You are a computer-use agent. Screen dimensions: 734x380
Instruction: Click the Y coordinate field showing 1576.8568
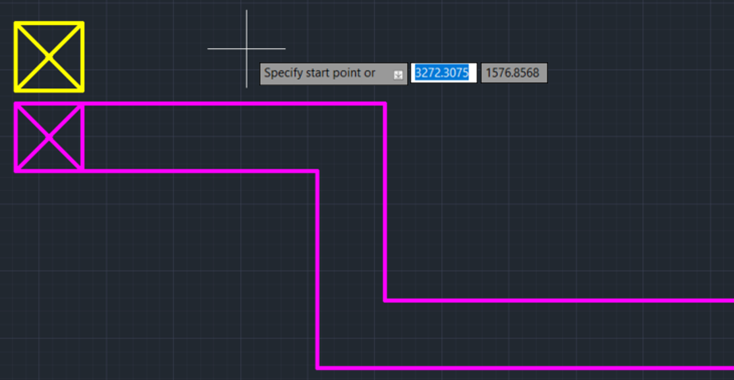pos(514,73)
